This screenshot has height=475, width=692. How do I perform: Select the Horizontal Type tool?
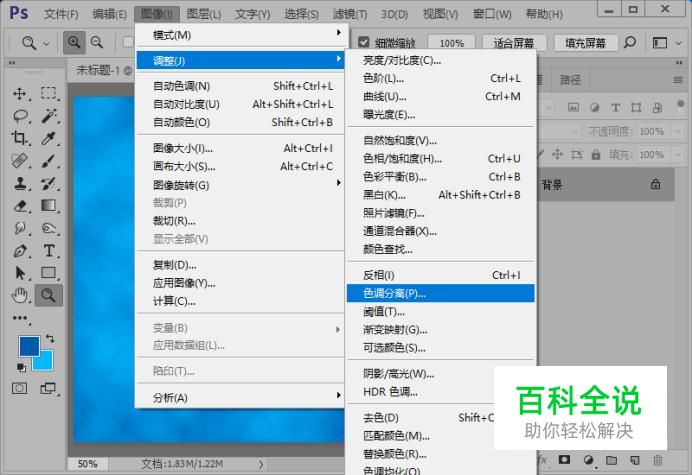[49, 251]
